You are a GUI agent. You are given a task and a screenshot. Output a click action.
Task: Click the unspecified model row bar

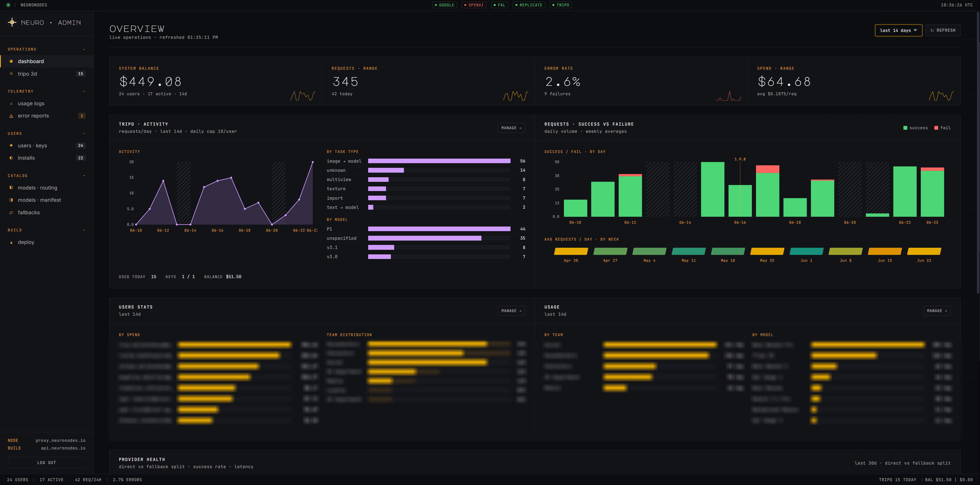[x=425, y=238]
